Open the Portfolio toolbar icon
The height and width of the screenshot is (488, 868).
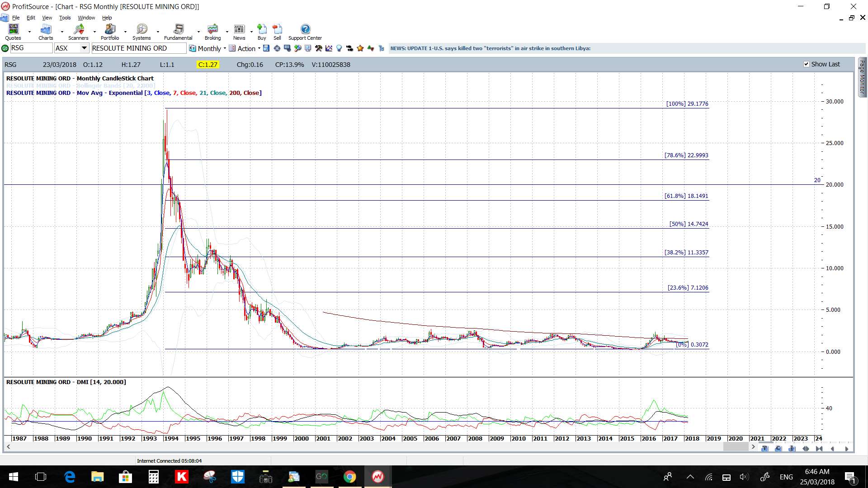[110, 32]
